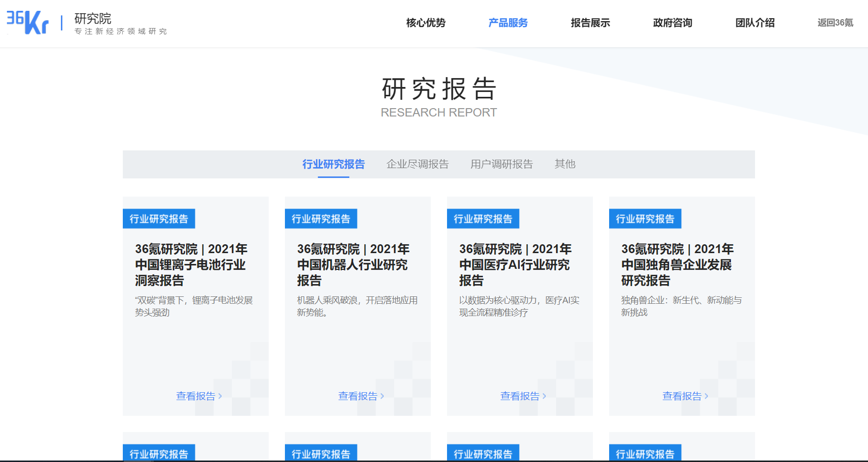Click the description 以数据为核心驱动力，医疗AI实现全流程精准诊疗
Viewport: 868px width, 462px height.
click(519, 306)
